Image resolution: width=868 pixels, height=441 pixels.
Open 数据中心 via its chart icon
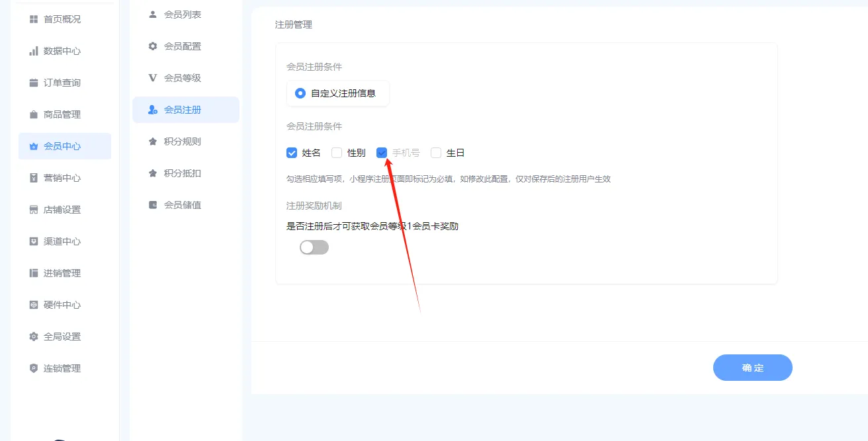pos(33,50)
